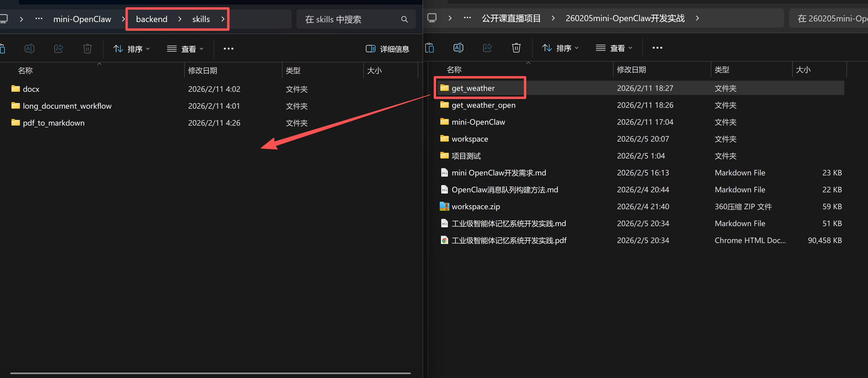Sort left window by 大小 column header
Viewport: 868px width, 378px height.
(374, 70)
